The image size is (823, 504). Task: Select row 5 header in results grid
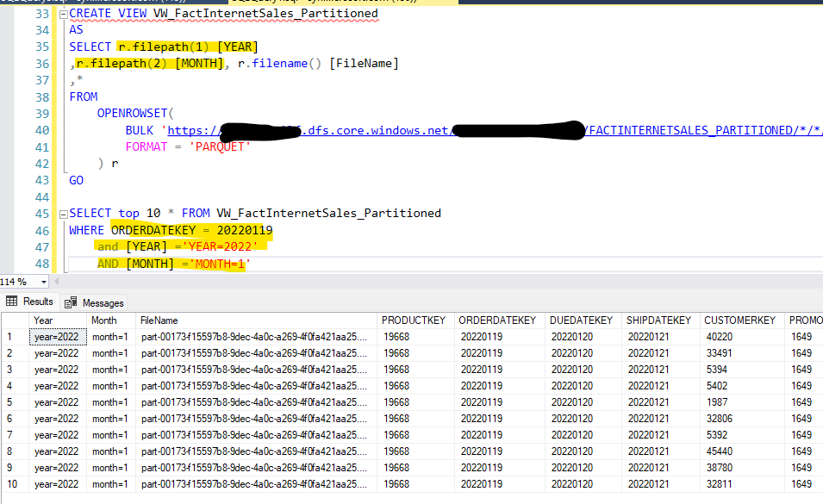(x=16, y=402)
